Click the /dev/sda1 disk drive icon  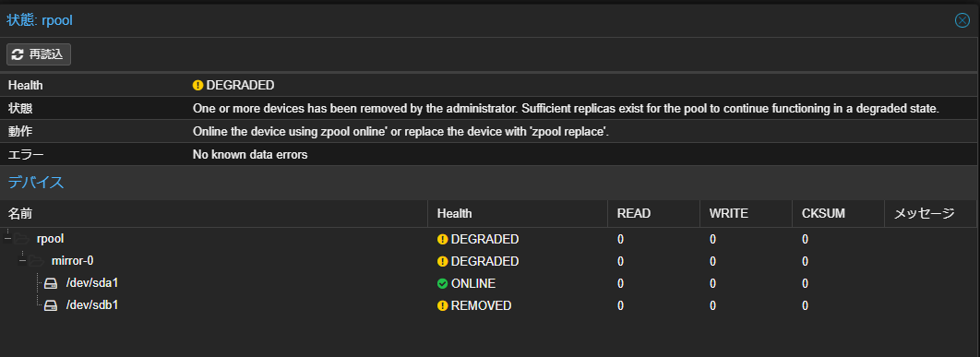(51, 284)
